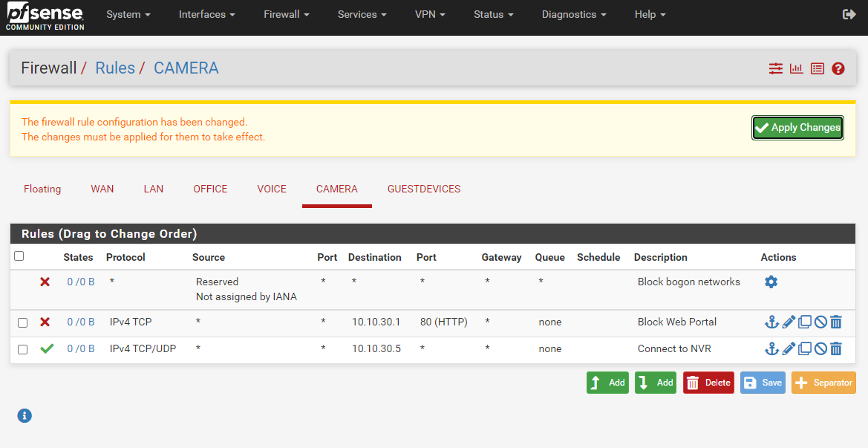Open the firewall log list icon

pyautogui.click(x=818, y=68)
